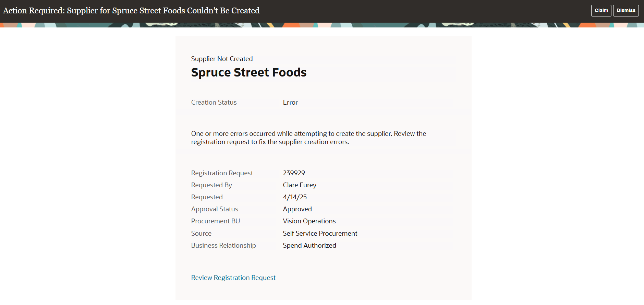This screenshot has height=305, width=644.
Task: Open the Review Registration Request link
Action: [x=233, y=278]
